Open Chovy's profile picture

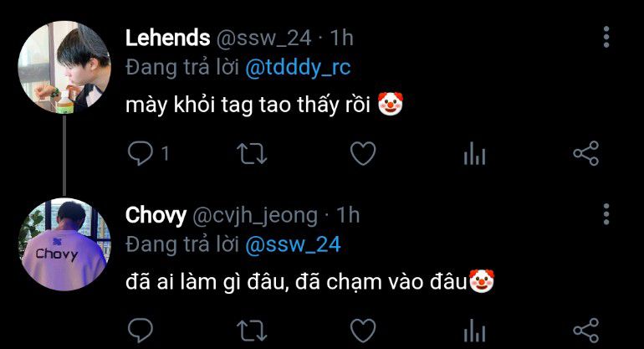point(64,244)
